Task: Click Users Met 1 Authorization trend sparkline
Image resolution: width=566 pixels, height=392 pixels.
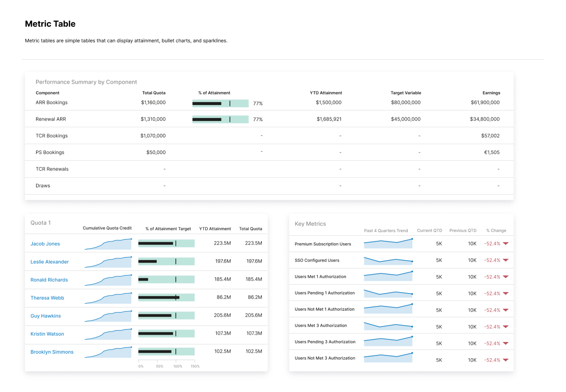Action: pyautogui.click(x=388, y=276)
